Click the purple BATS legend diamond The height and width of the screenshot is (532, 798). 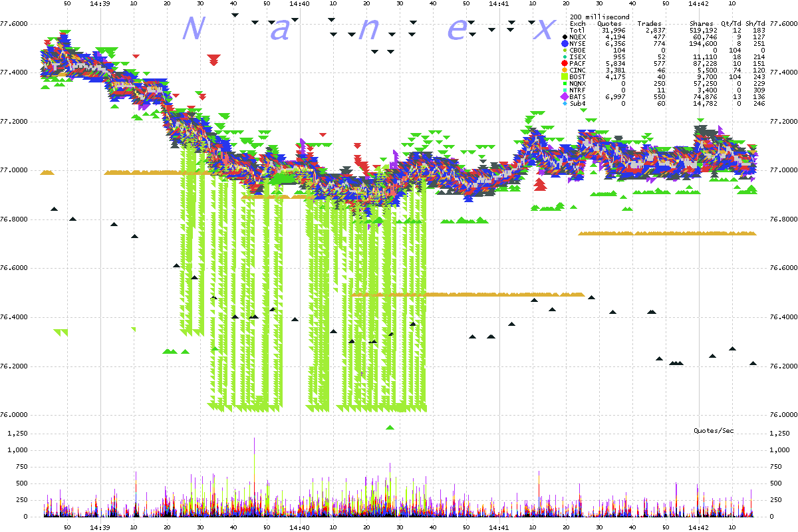[x=565, y=96]
